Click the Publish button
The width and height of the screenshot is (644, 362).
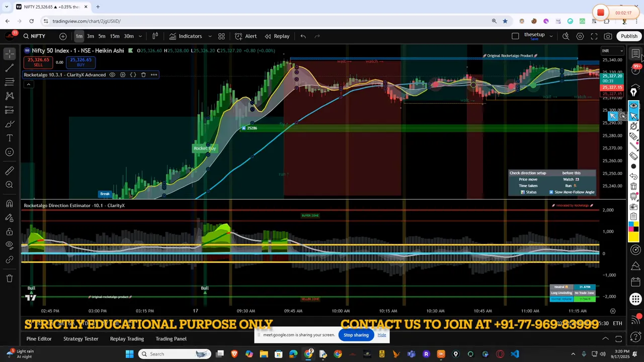(x=629, y=36)
